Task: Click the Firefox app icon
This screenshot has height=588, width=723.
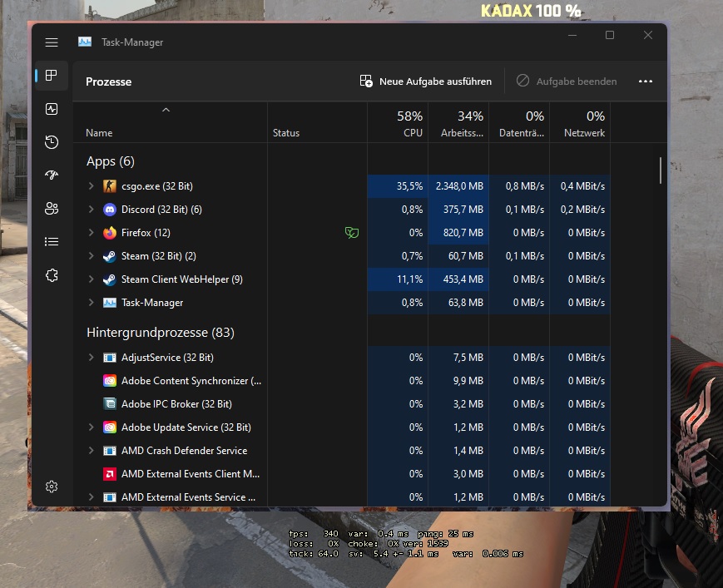Action: pyautogui.click(x=110, y=233)
